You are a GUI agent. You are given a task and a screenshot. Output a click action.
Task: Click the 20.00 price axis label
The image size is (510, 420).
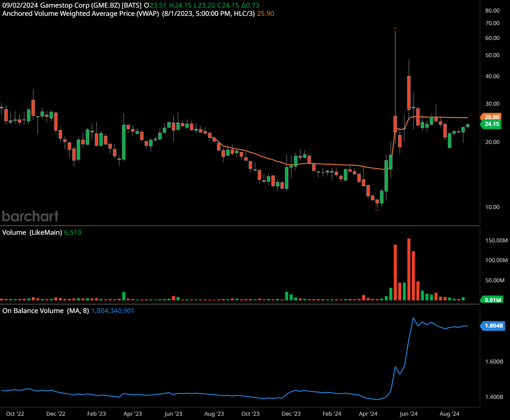pos(492,142)
